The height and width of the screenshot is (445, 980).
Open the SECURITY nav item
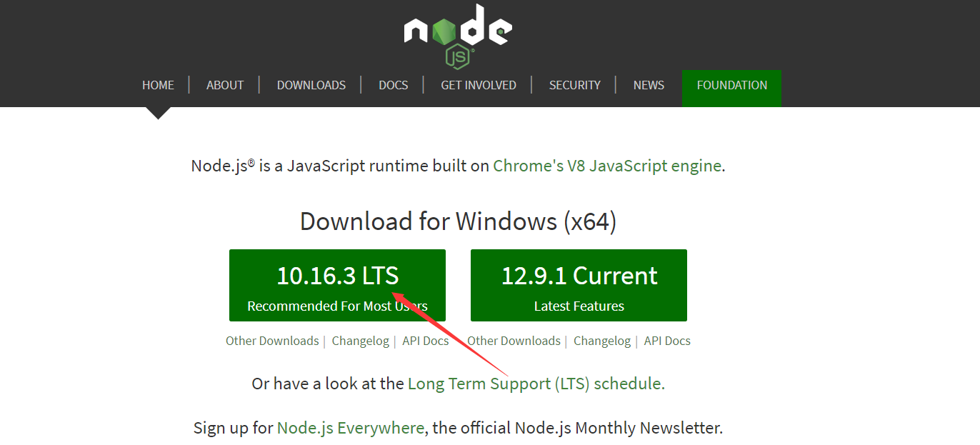575,85
